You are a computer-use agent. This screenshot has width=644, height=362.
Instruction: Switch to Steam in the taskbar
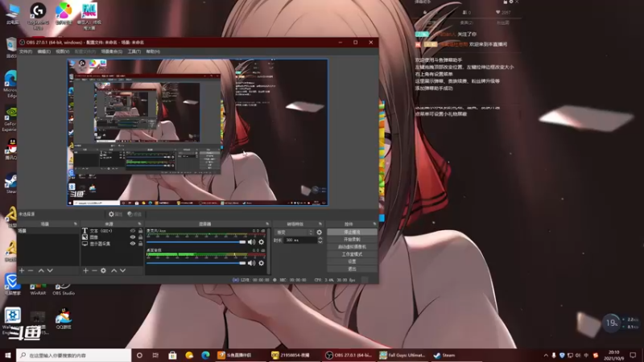[x=445, y=356]
